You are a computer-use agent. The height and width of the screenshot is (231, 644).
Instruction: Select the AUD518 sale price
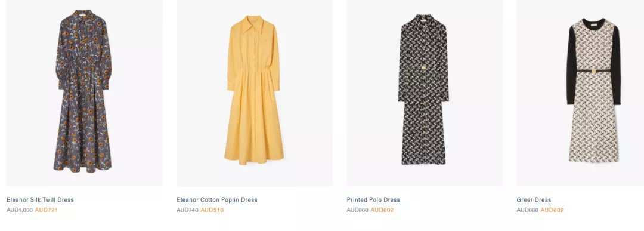tap(212, 210)
